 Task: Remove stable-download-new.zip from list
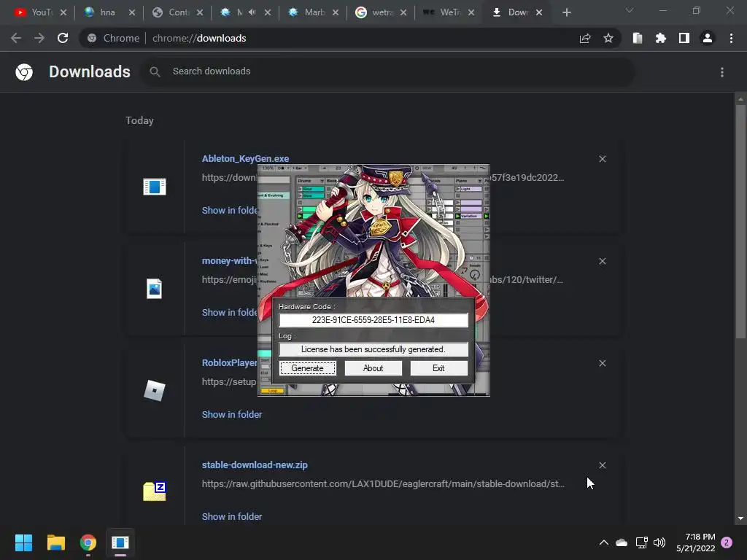[602, 465]
